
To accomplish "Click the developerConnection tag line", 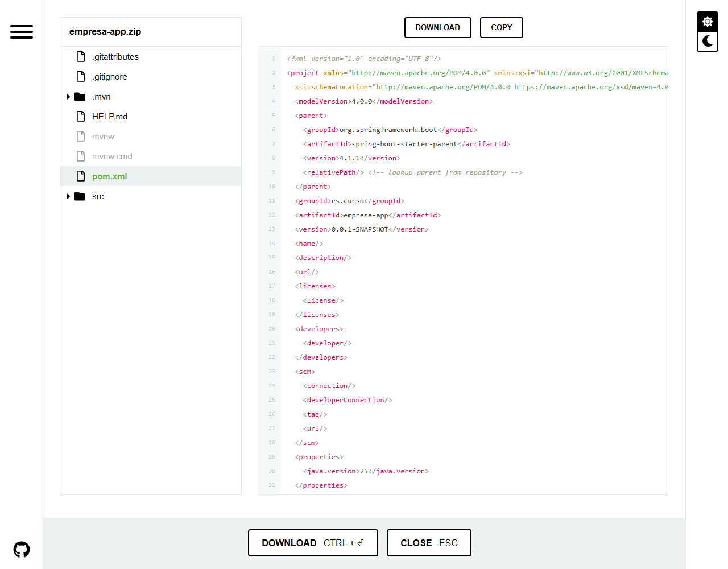I will click(x=348, y=400).
